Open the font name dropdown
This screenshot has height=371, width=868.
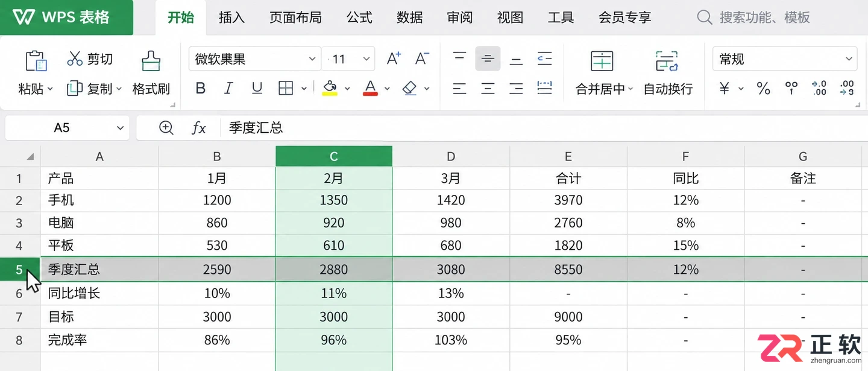tap(312, 59)
